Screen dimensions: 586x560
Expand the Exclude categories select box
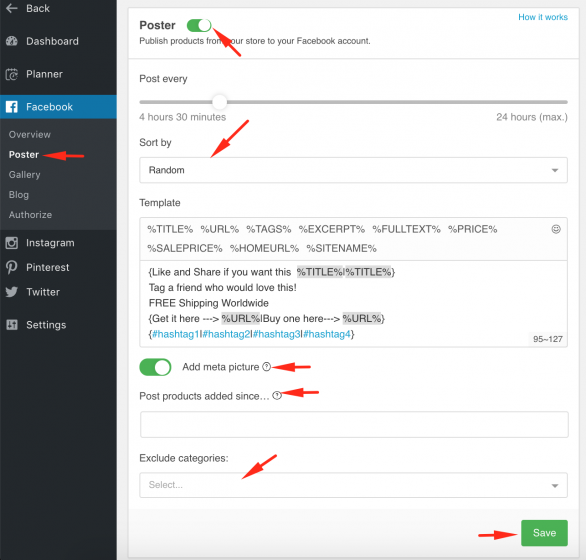(x=353, y=485)
